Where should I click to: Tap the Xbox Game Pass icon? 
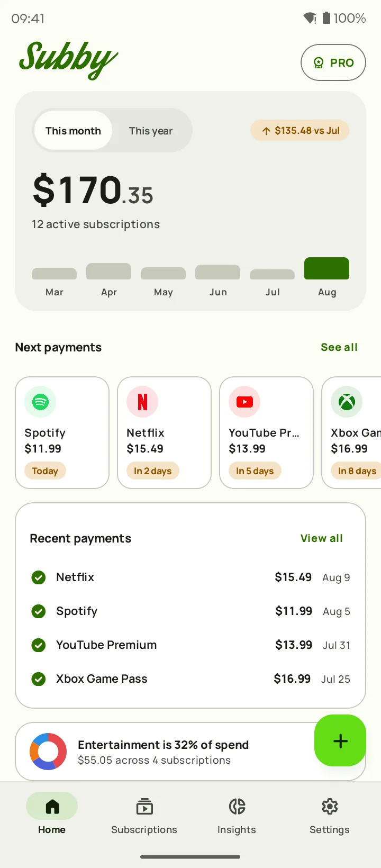point(347,402)
